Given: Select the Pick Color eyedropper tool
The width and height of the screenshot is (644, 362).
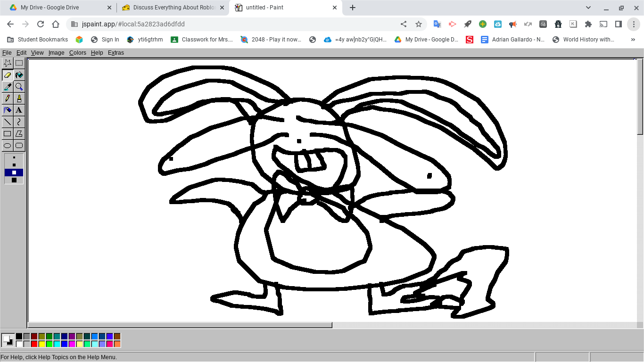Looking at the screenshot, I should pyautogui.click(x=8, y=87).
